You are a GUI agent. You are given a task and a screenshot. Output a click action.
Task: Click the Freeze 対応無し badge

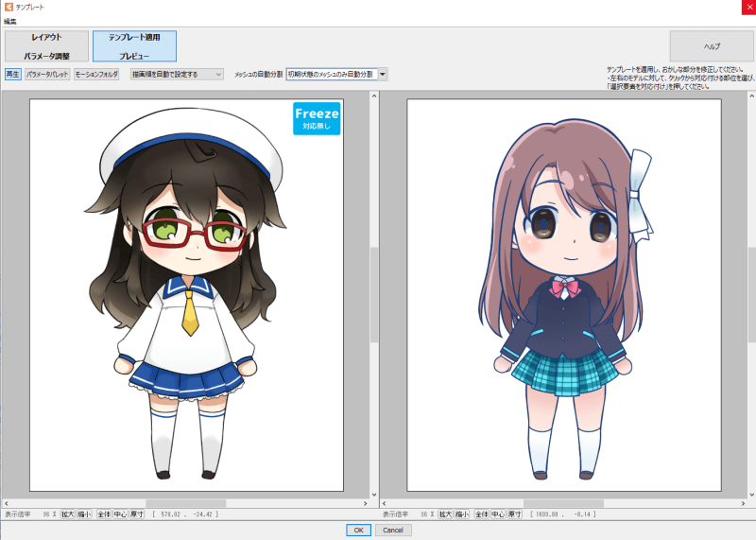(x=317, y=118)
